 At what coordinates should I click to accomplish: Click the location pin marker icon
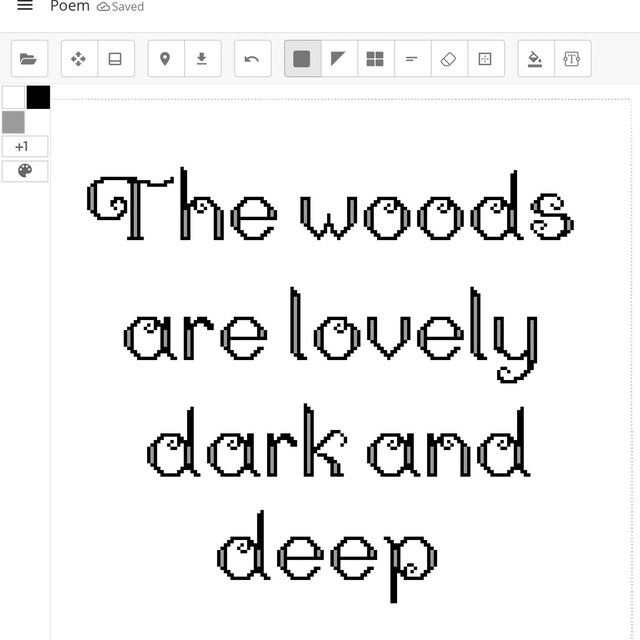(166, 59)
